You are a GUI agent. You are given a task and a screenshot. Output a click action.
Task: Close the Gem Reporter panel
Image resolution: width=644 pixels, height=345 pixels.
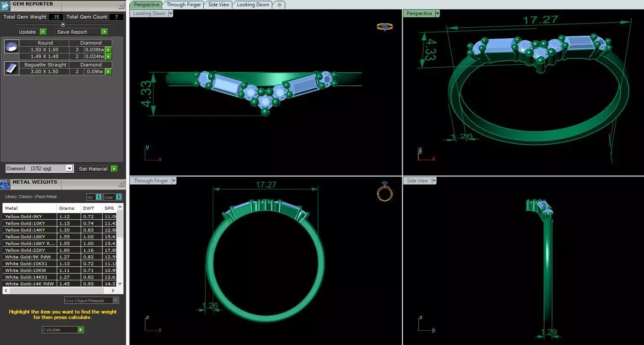pos(121,6)
